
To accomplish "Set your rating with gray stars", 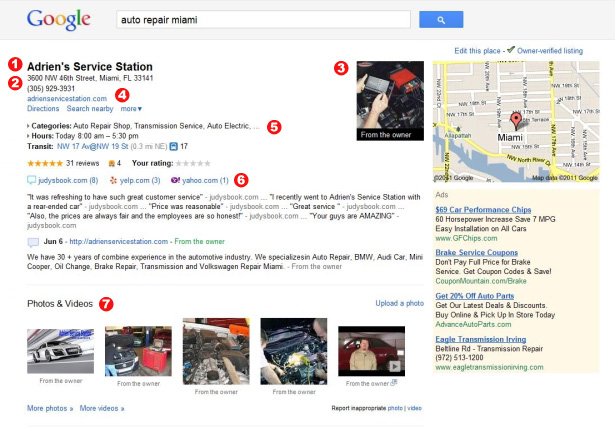I will 193,163.
